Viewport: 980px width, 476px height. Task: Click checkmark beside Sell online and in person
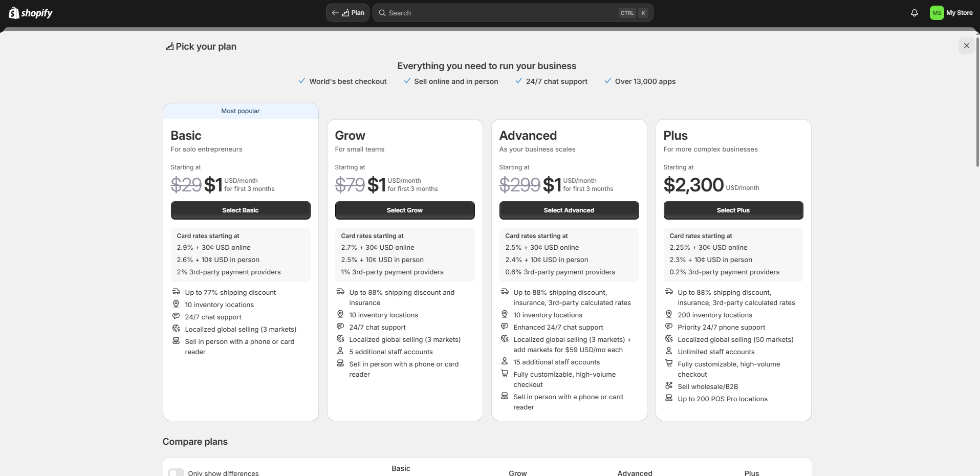coord(407,81)
